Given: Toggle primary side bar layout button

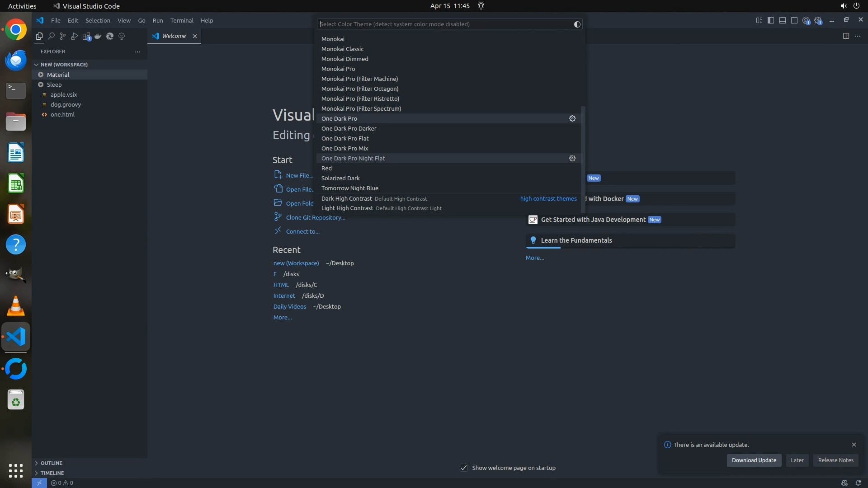Looking at the screenshot, I should point(771,20).
